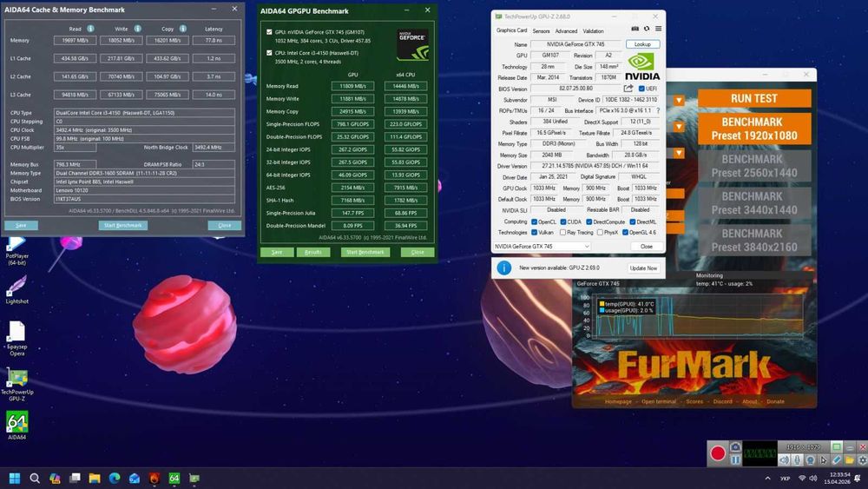Click info icon next to Write column
The height and width of the screenshot is (489, 868).
coord(137,29)
